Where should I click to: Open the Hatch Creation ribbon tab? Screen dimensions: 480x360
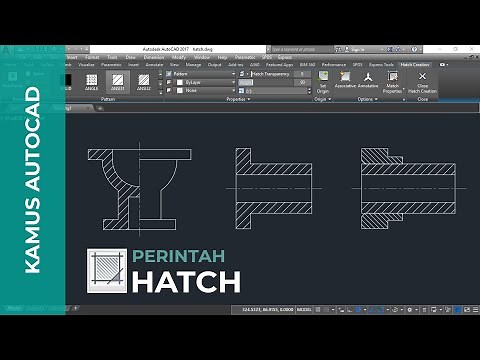(x=415, y=65)
